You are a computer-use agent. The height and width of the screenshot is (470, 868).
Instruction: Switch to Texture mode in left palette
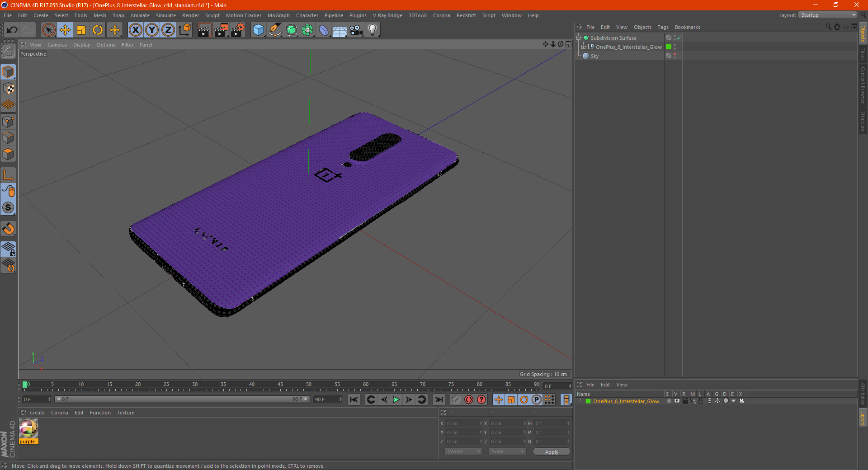point(8,89)
